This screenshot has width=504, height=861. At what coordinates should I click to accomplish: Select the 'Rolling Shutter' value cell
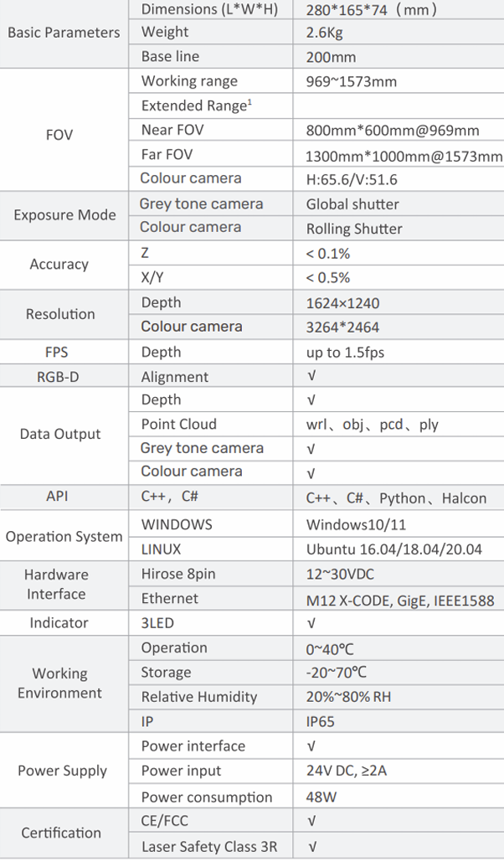point(354,229)
